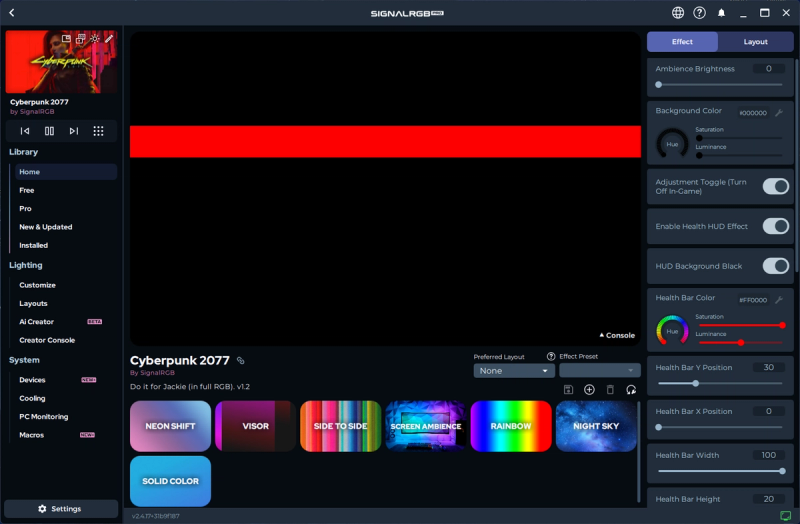Open the effects grid icon
This screenshot has height=524, width=800.
pos(98,131)
